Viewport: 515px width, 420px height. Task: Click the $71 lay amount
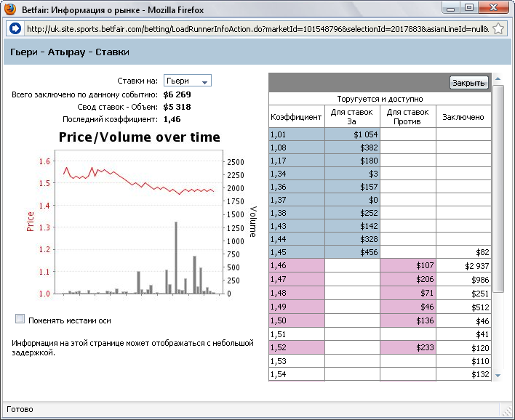coord(427,293)
